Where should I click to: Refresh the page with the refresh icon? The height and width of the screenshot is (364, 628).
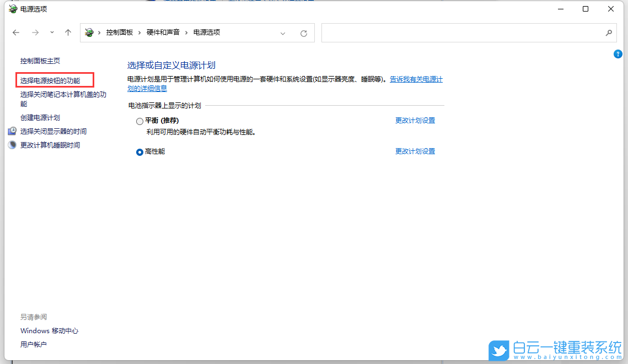click(x=304, y=33)
